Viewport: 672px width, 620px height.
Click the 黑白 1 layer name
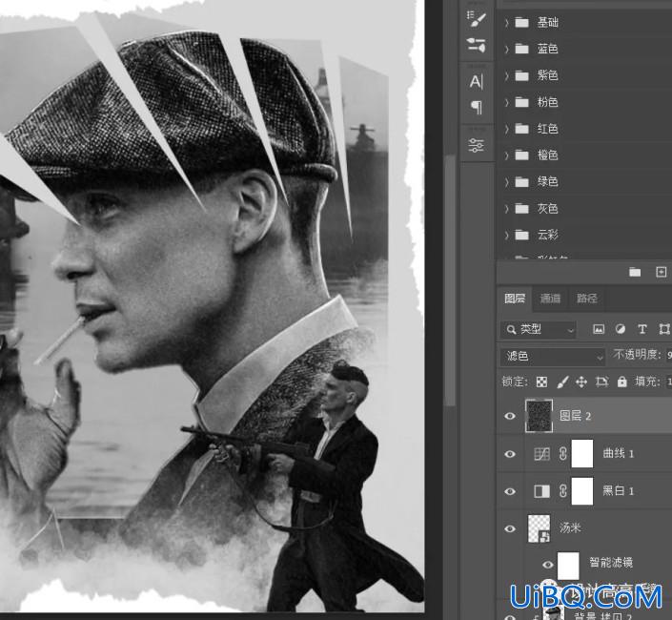point(618,490)
